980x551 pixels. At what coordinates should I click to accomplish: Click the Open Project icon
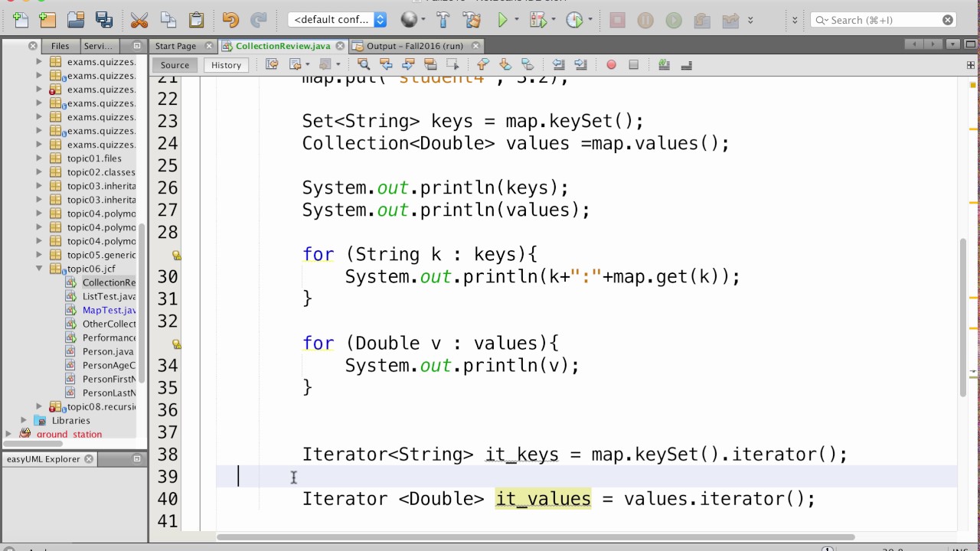76,20
